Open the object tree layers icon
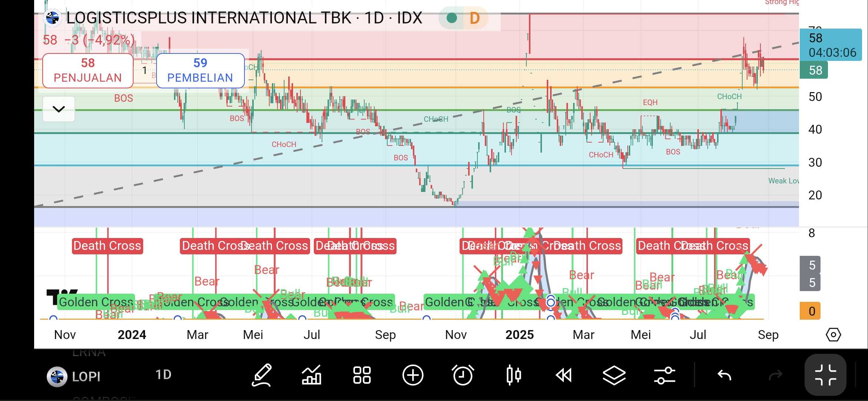 (x=614, y=375)
